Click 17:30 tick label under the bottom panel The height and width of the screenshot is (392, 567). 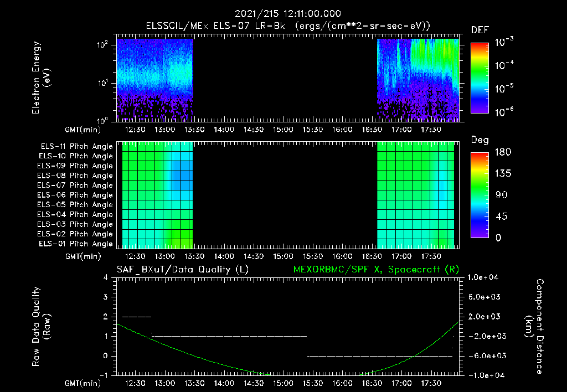pyautogui.click(x=431, y=383)
